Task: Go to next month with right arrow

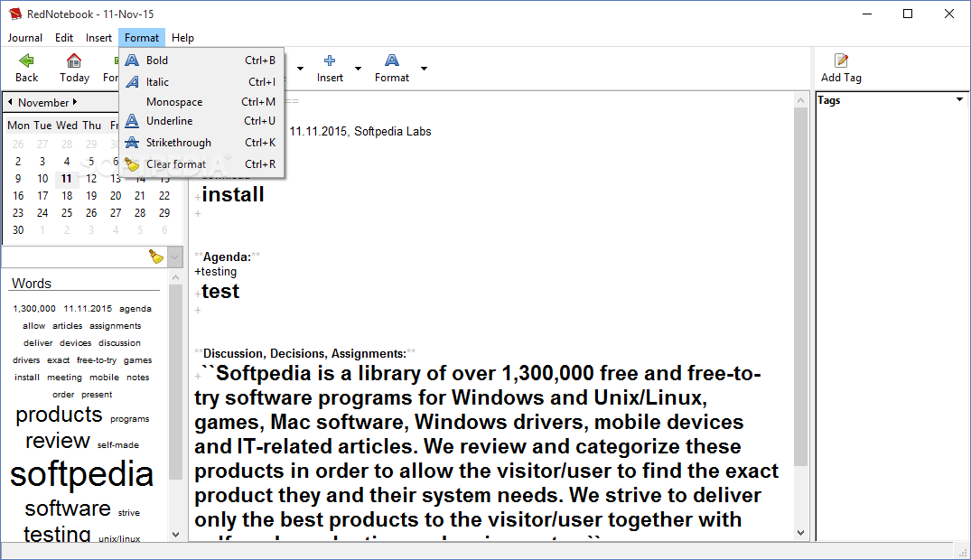Action: pos(75,102)
